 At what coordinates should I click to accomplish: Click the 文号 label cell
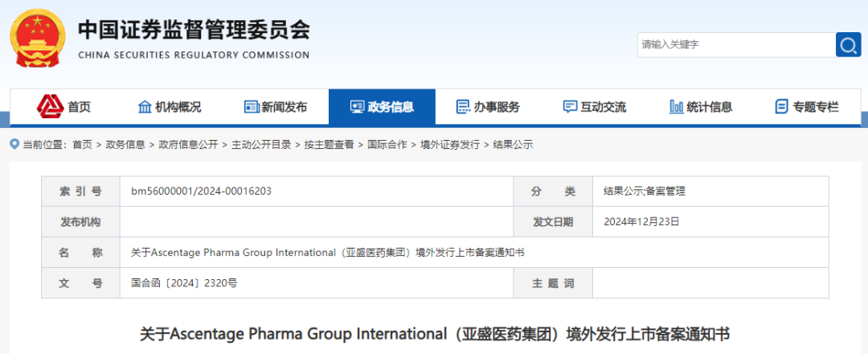click(x=81, y=283)
